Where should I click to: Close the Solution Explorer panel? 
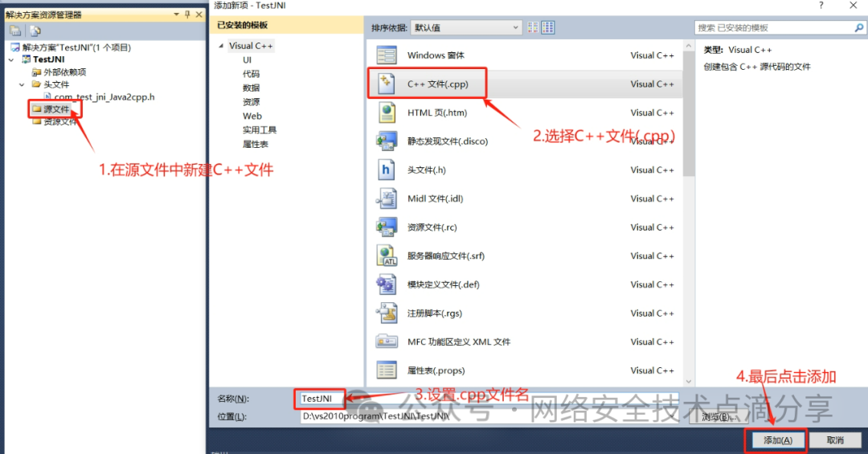click(199, 14)
